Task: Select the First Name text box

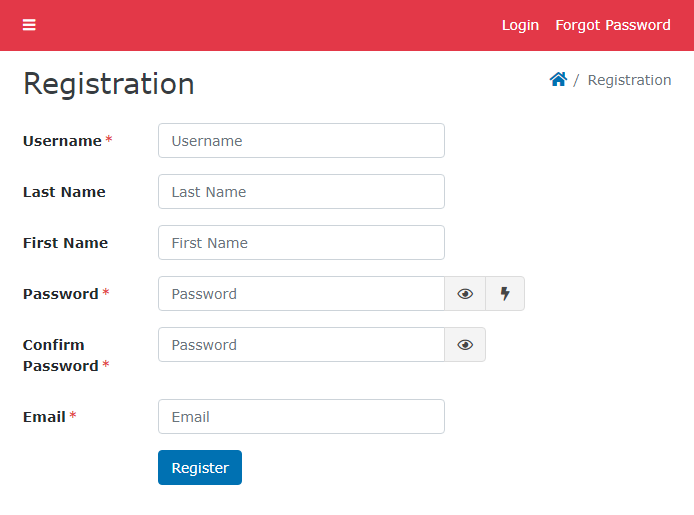Action: coord(301,243)
